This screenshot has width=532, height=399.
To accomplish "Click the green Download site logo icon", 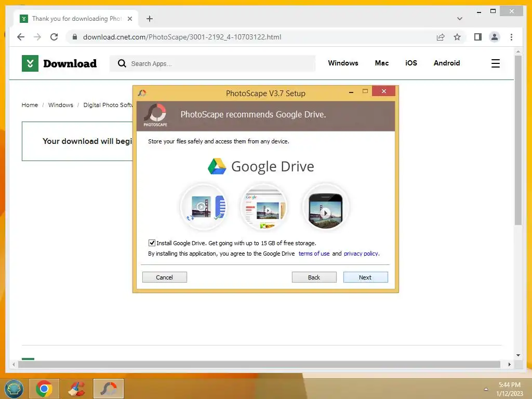I will pos(30,63).
